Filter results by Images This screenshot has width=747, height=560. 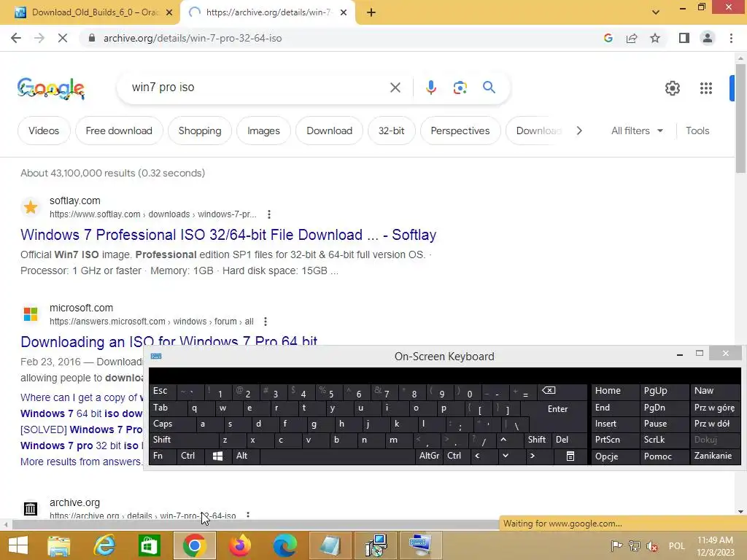point(263,131)
